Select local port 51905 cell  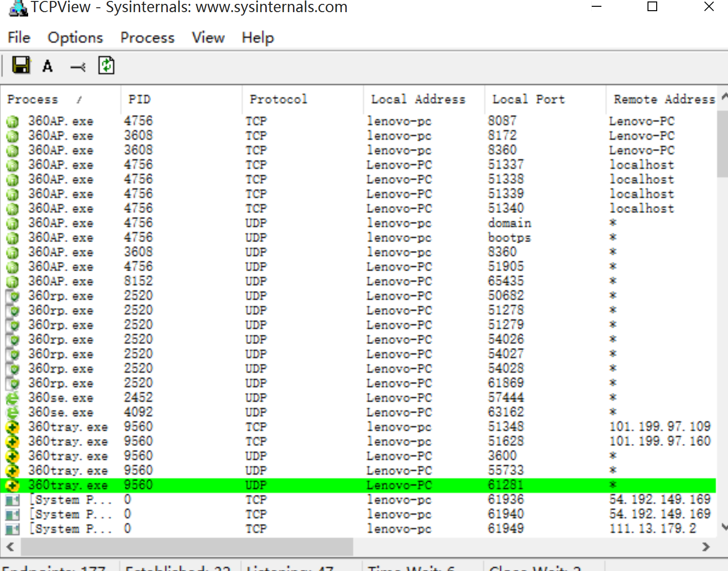pyautogui.click(x=506, y=267)
